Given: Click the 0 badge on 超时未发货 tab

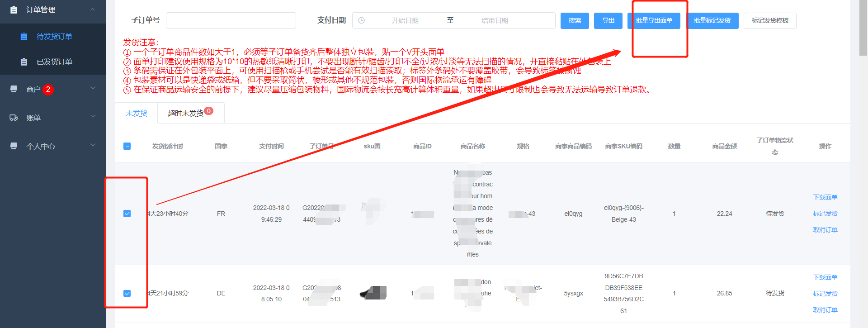Looking at the screenshot, I should point(208,111).
